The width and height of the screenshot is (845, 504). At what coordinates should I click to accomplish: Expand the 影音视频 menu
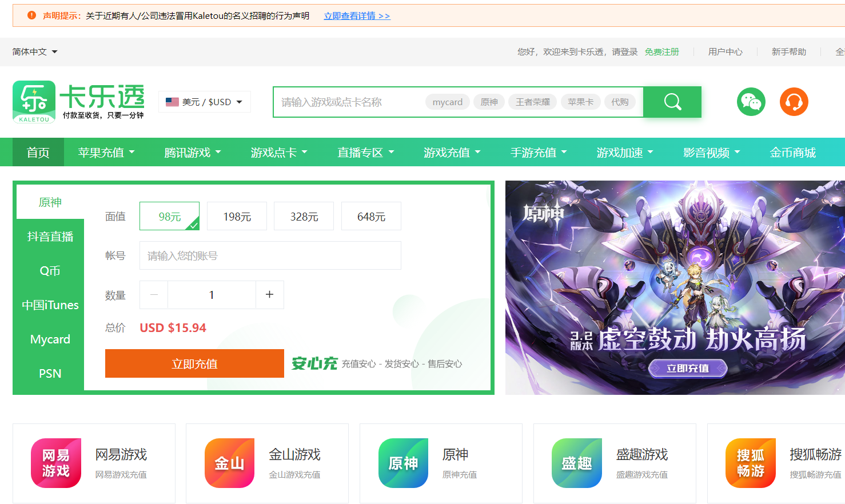[x=712, y=153]
